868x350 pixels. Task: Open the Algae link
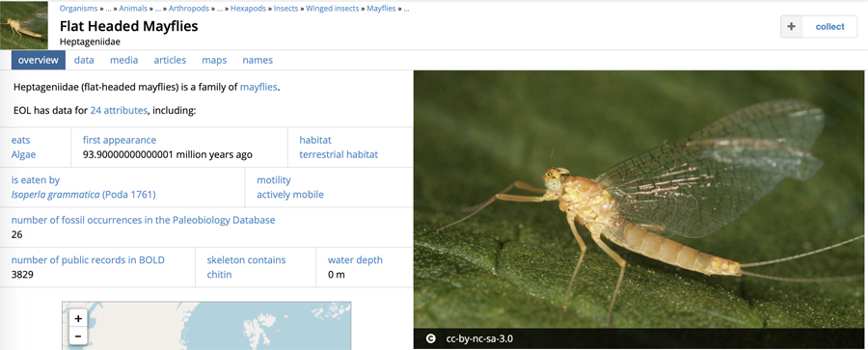tap(23, 154)
